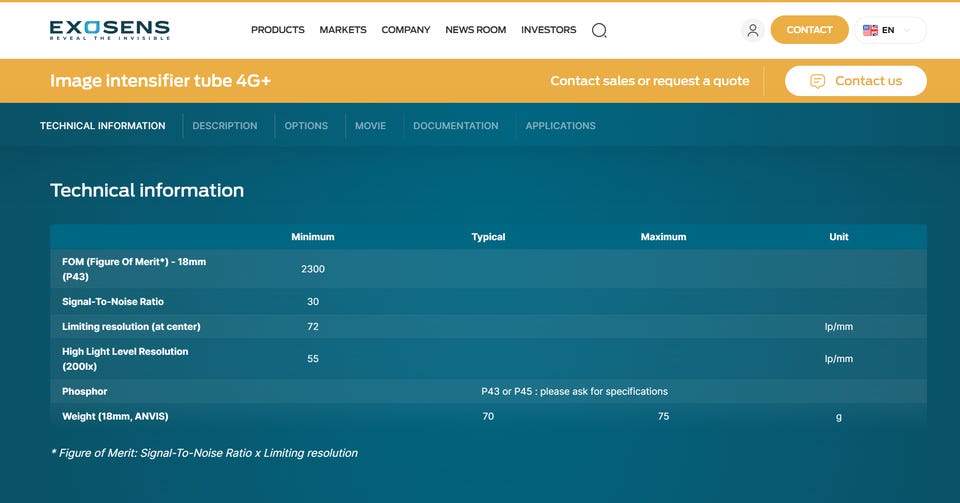
Task: Click the Exosens logo
Action: coord(110,30)
